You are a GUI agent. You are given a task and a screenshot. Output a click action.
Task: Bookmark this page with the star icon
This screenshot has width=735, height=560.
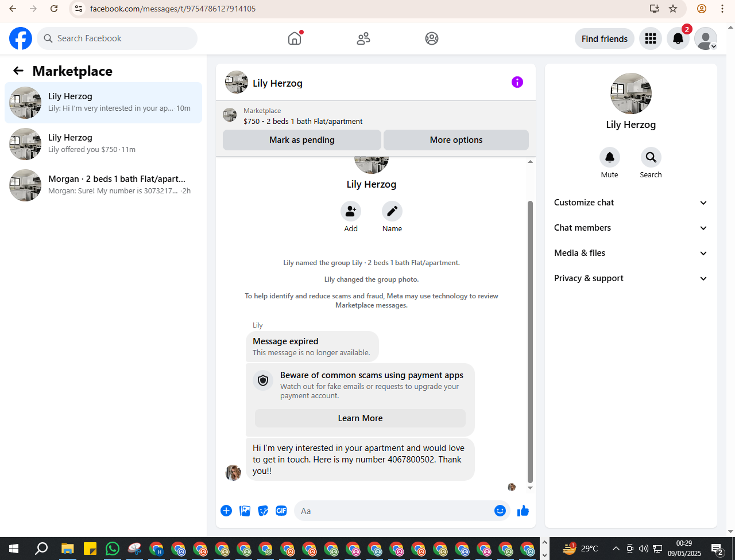673,9
